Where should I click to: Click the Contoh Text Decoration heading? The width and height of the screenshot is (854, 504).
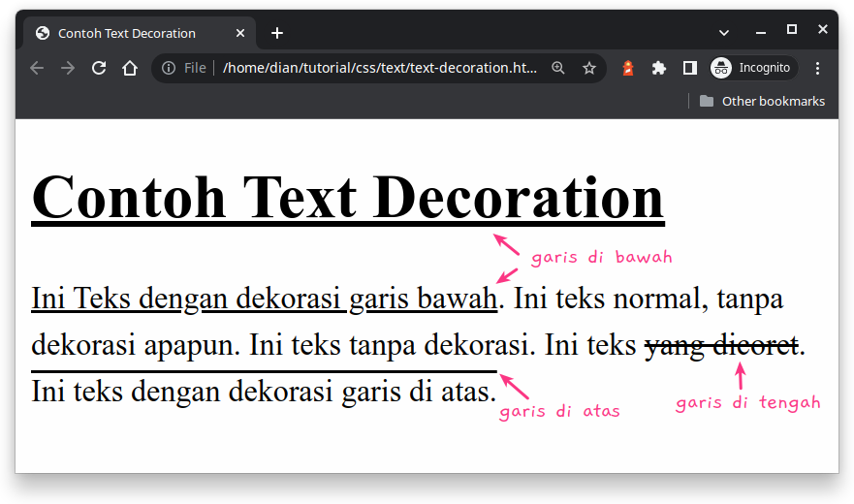[x=348, y=198]
